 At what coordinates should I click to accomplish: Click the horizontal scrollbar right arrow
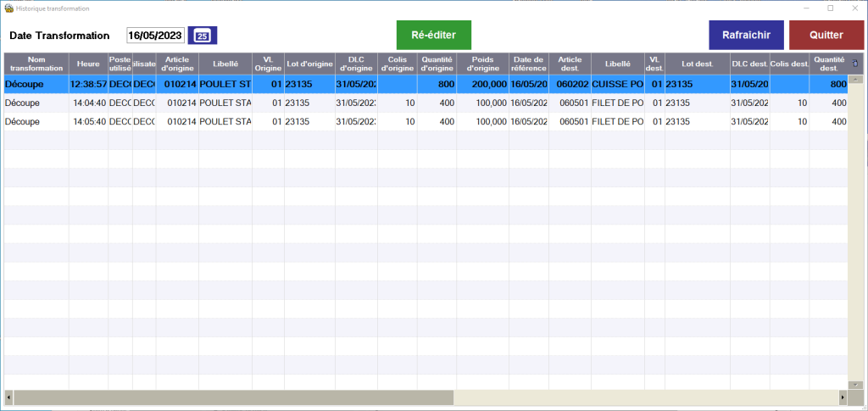pyautogui.click(x=843, y=397)
